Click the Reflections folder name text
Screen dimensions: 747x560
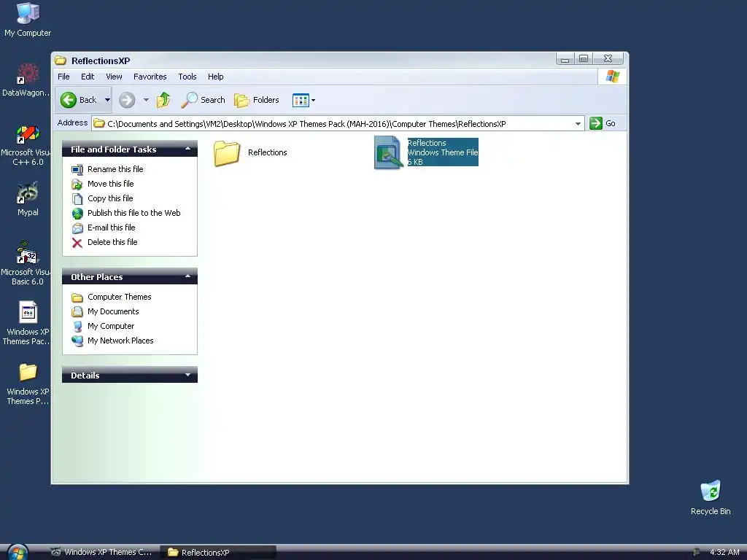coord(267,152)
